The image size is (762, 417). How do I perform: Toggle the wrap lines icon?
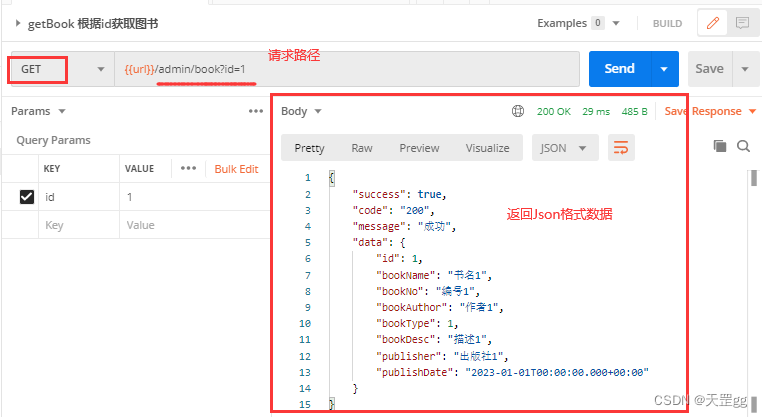(x=621, y=147)
